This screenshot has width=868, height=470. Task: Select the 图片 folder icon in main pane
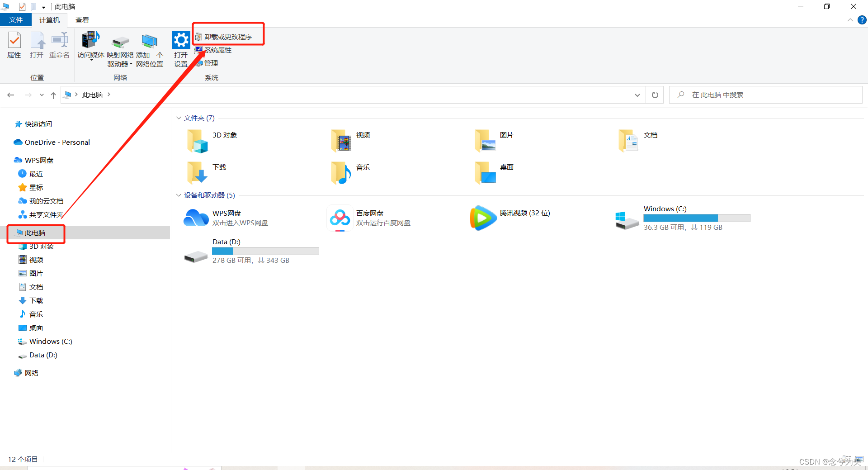click(x=485, y=141)
